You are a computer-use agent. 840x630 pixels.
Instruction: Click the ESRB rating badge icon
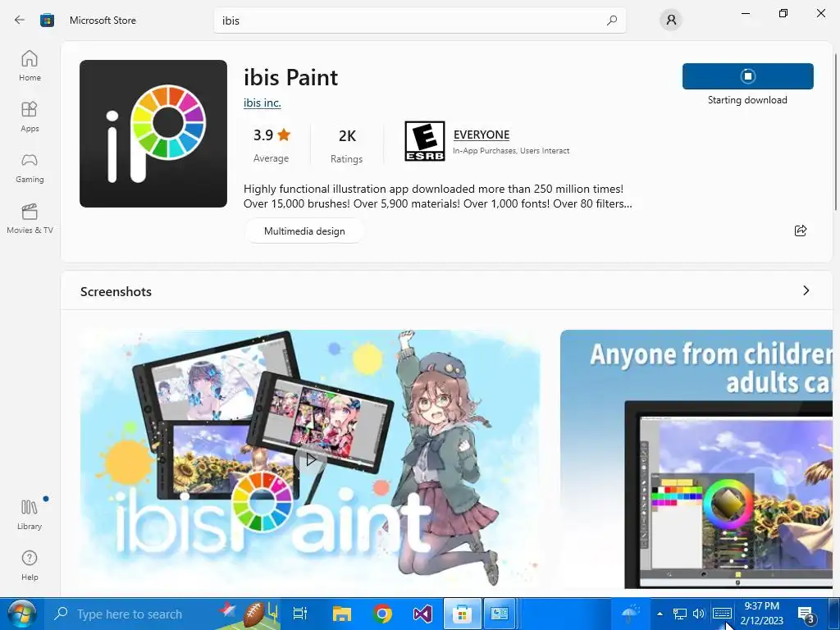[425, 141]
